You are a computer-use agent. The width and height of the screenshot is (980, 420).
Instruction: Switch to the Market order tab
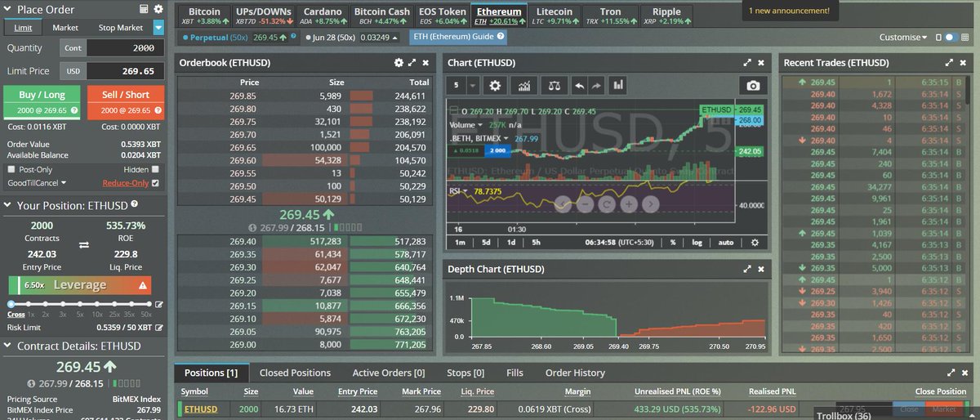point(65,28)
